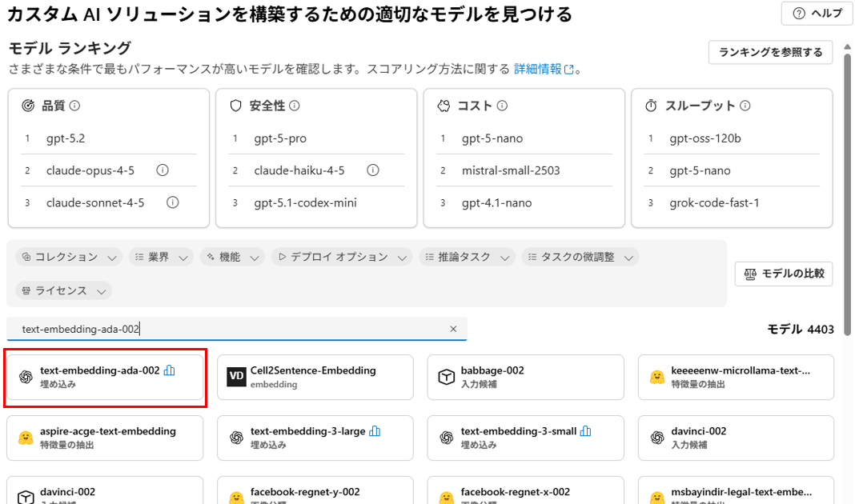
Task: Click the モデルの比較 button
Action: (784, 274)
